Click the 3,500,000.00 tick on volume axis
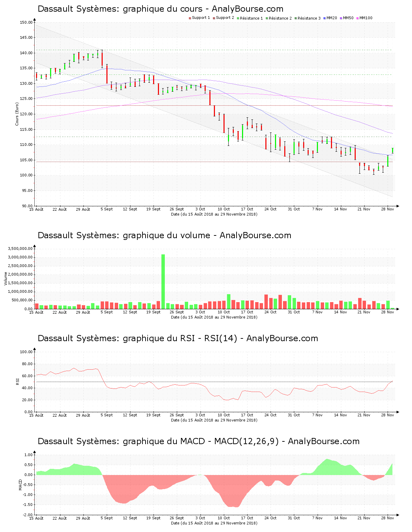The width and height of the screenshot is (412, 532). click(20, 248)
